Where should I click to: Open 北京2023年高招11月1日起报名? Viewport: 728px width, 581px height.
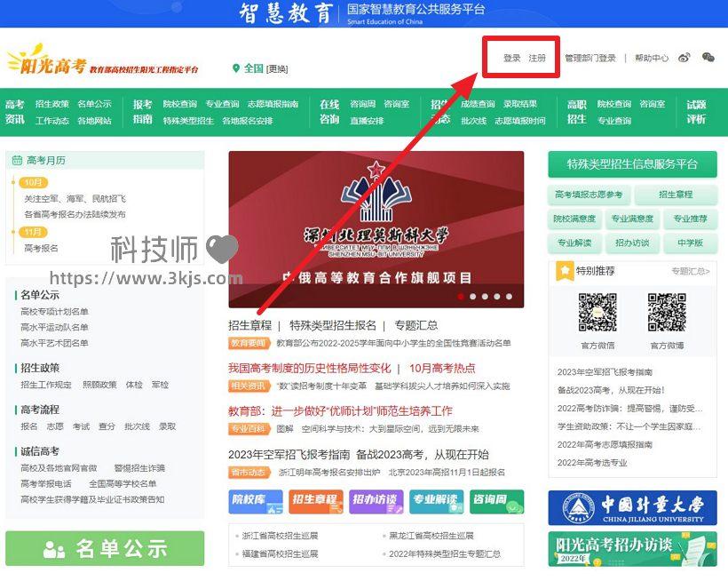coord(447,473)
